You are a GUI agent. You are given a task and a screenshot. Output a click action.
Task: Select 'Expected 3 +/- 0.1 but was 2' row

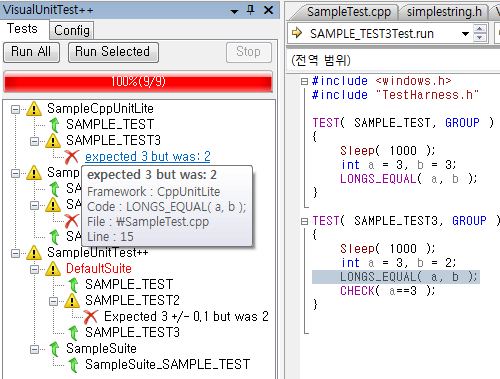(x=186, y=317)
